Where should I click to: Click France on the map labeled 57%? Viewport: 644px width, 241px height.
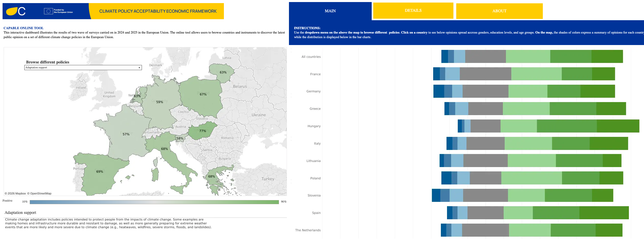[126, 134]
